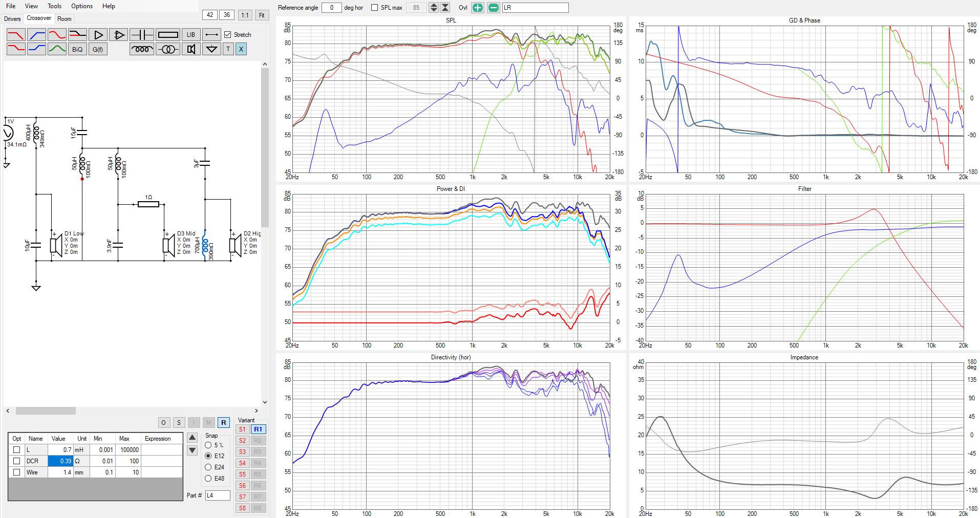The height and width of the screenshot is (518, 980).
Task: Switch to the Drivers tab
Action: click(x=12, y=18)
